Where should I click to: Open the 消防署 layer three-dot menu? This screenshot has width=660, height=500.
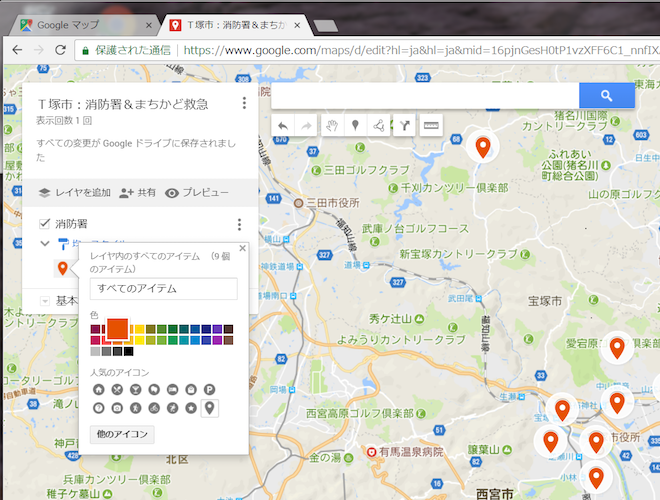point(239,224)
